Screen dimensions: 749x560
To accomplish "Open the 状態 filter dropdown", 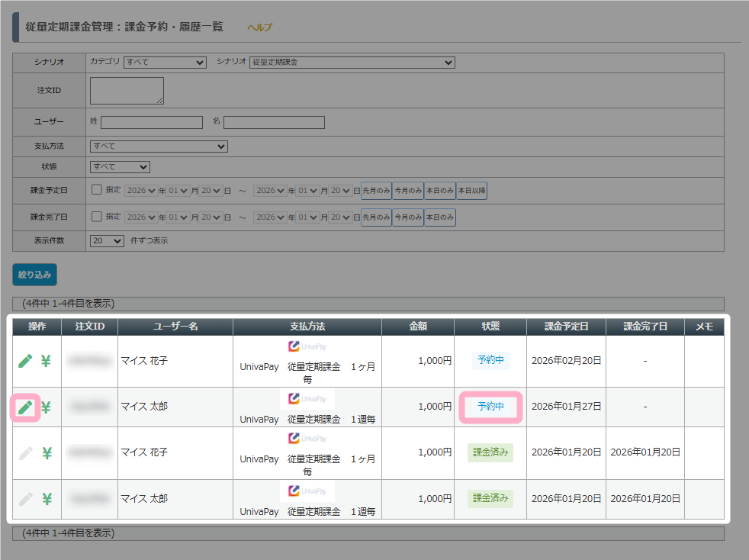I will pos(120,167).
